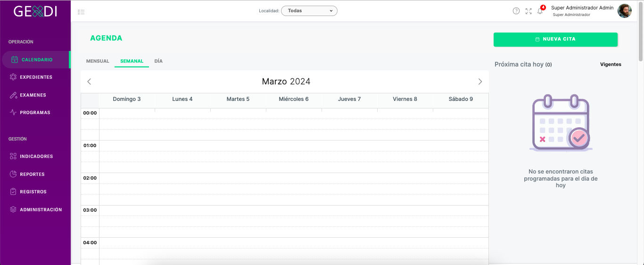Click the Registros clipboard icon
644x265 pixels.
(13, 192)
